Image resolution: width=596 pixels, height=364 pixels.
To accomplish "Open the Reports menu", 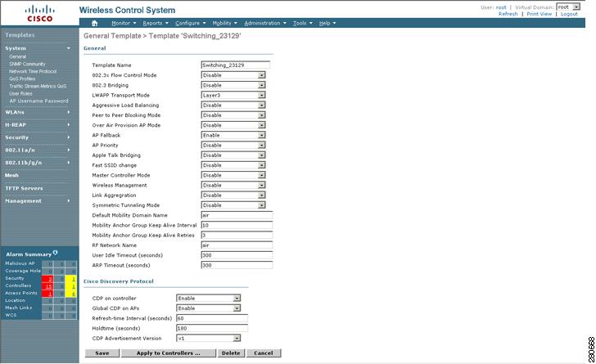I will tap(156, 23).
